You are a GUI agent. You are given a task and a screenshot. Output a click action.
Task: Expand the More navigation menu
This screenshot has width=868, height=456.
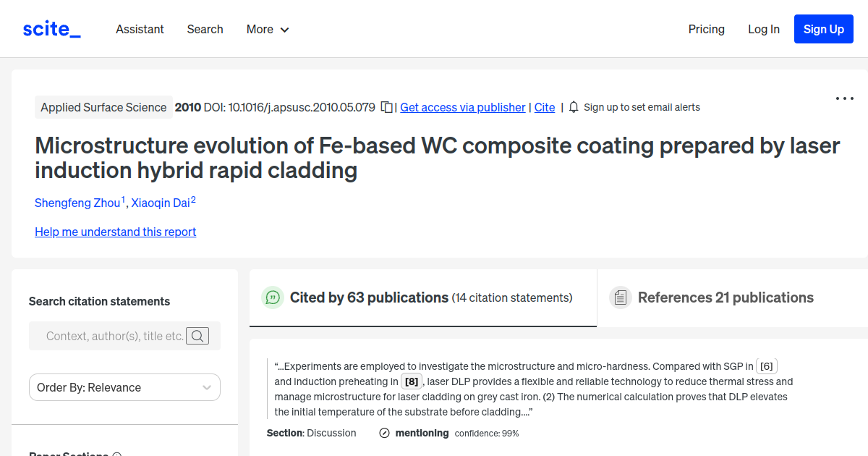point(267,29)
